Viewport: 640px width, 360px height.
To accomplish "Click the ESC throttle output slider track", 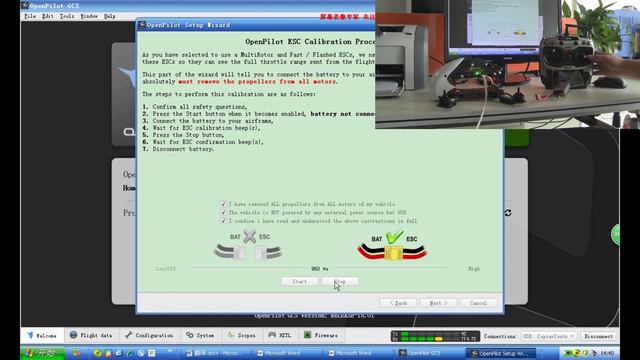I will click(320, 268).
